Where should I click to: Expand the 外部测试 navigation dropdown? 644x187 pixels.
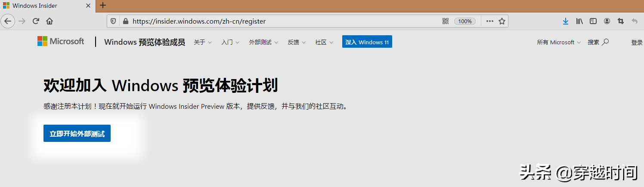tap(263, 42)
